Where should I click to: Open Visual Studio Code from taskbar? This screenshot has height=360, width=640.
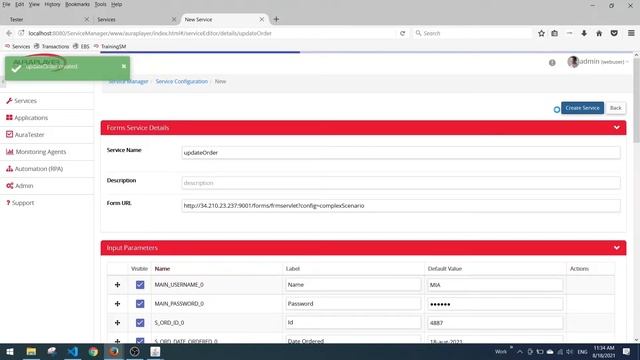pos(73,351)
